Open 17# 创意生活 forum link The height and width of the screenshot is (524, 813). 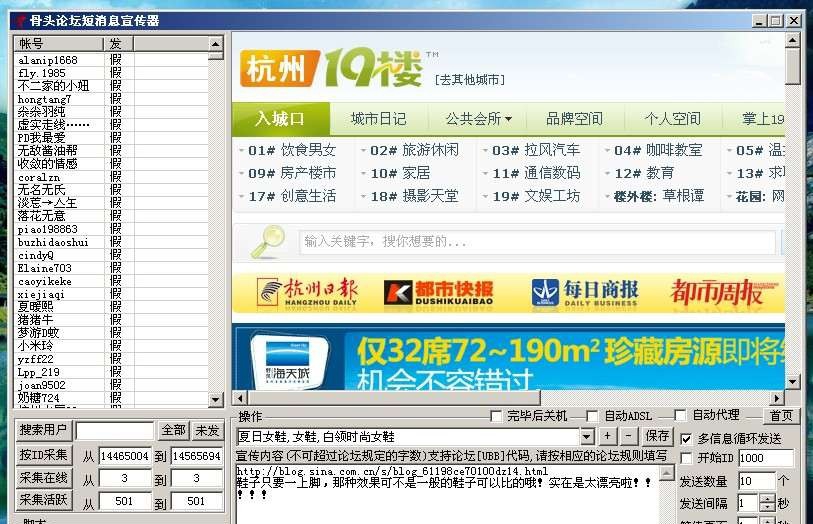pyautogui.click(x=292, y=196)
